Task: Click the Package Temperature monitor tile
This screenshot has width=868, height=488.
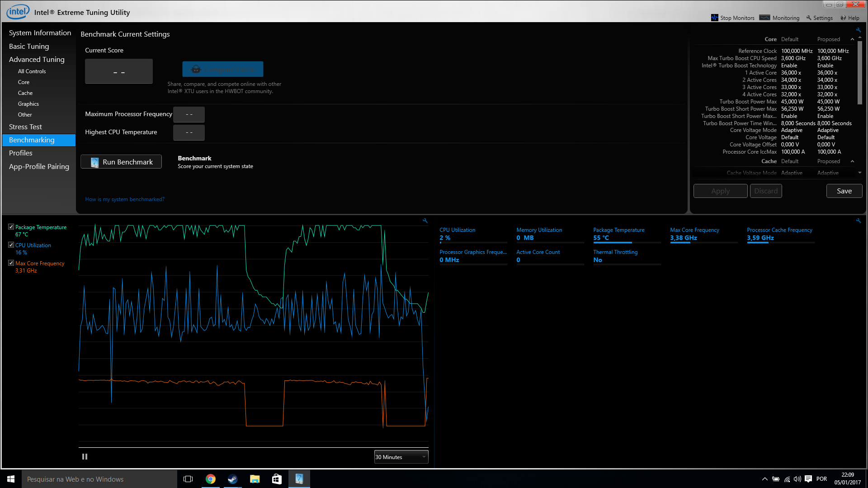Action: pyautogui.click(x=627, y=235)
